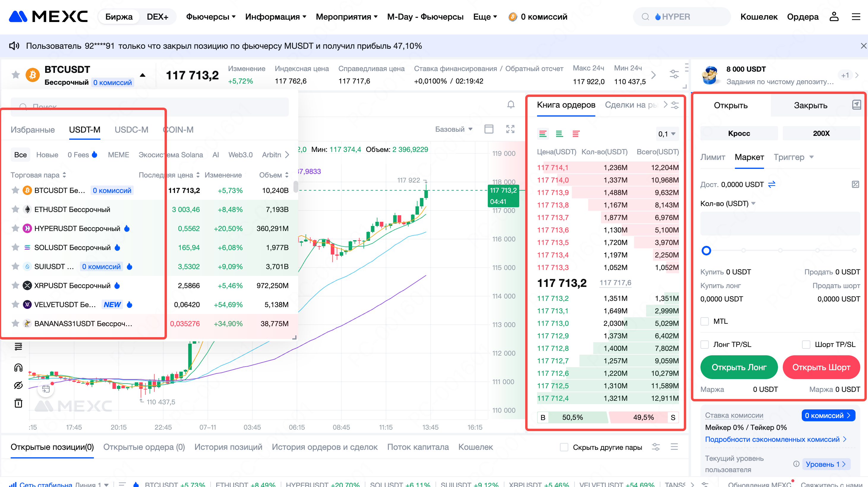Hide all drawings eye tool
This screenshot has height=487, width=868.
tap(18, 385)
